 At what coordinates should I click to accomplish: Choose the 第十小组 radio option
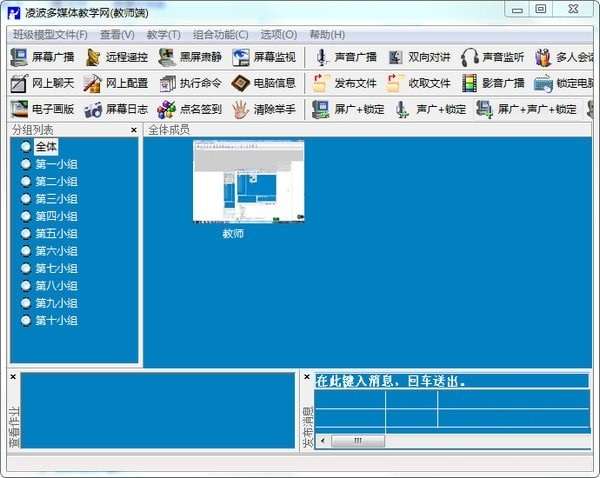pos(27,321)
